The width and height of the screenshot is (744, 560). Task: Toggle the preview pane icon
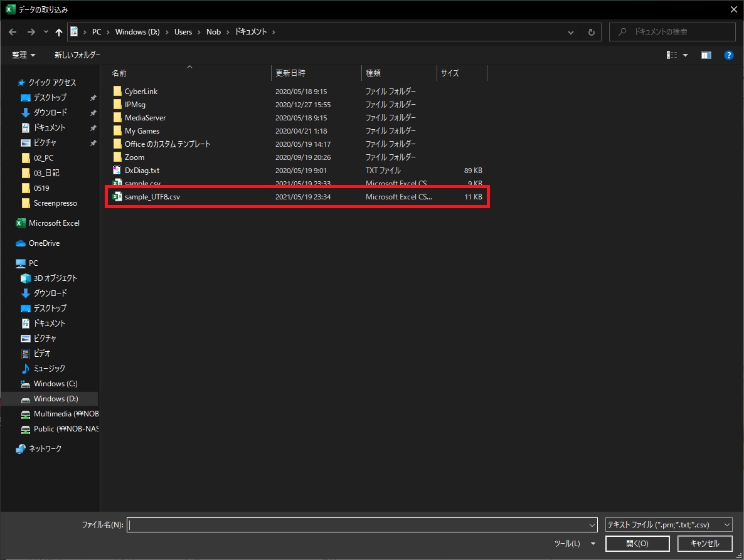tap(706, 55)
